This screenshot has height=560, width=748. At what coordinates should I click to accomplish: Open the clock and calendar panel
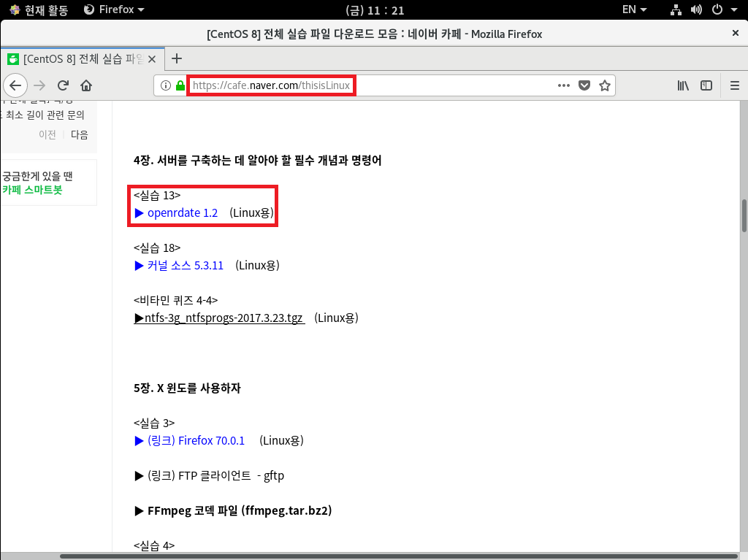pyautogui.click(x=375, y=10)
